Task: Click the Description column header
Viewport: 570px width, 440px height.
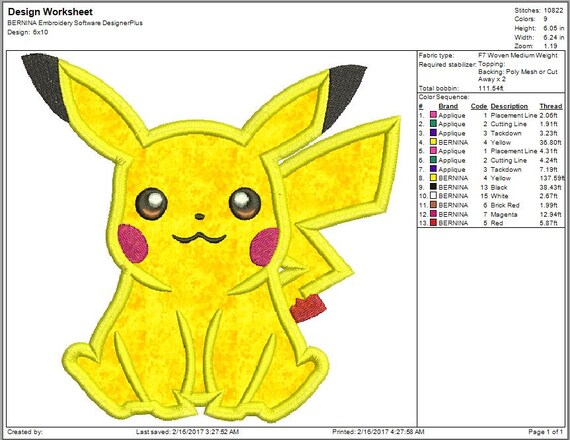Action: (509, 106)
